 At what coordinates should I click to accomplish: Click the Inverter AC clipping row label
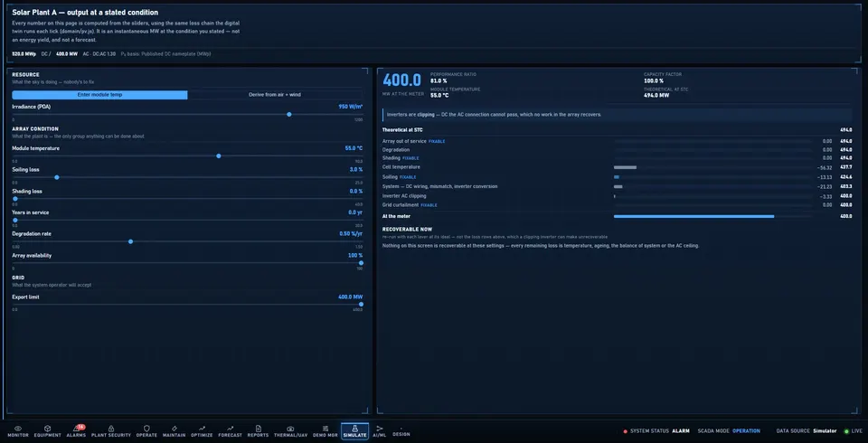click(x=404, y=196)
